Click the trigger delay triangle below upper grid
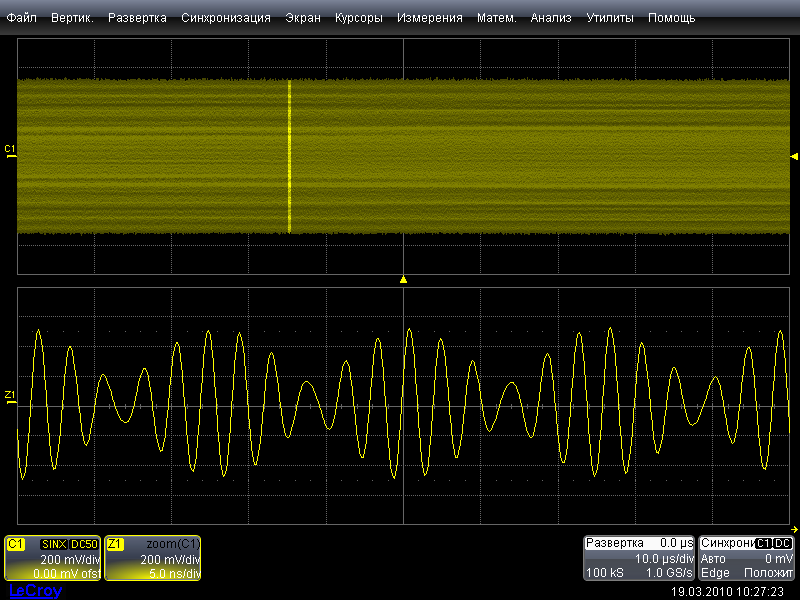800x600 pixels. 403,280
